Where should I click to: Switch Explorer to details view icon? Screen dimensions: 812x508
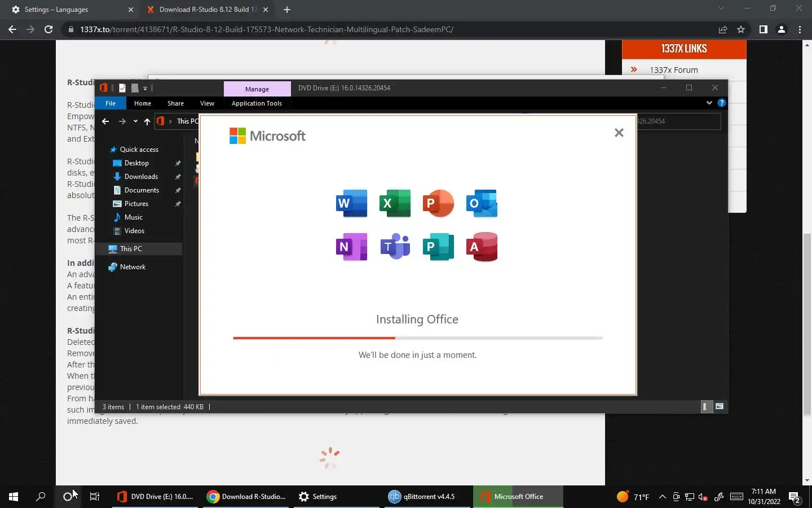tap(705, 406)
